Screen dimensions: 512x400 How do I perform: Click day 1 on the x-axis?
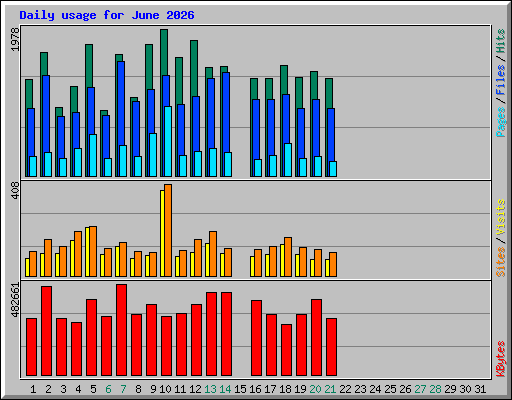[33, 389]
